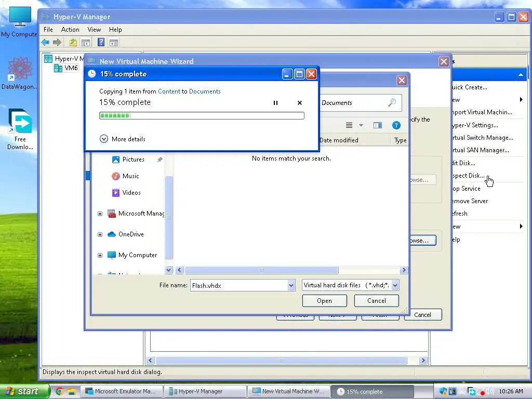Open the Action menu
The width and height of the screenshot is (532, 399).
(x=70, y=30)
